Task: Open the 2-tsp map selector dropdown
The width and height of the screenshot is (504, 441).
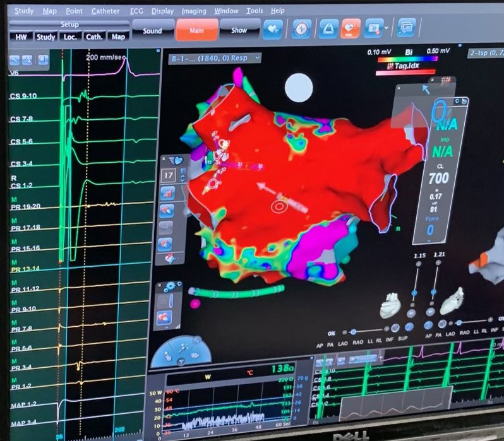Action: (x=485, y=52)
